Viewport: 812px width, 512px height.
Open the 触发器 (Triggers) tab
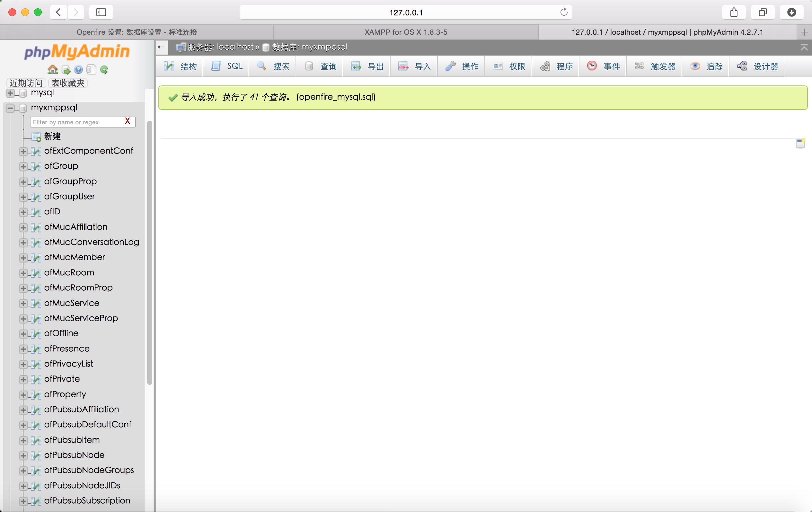[654, 66]
